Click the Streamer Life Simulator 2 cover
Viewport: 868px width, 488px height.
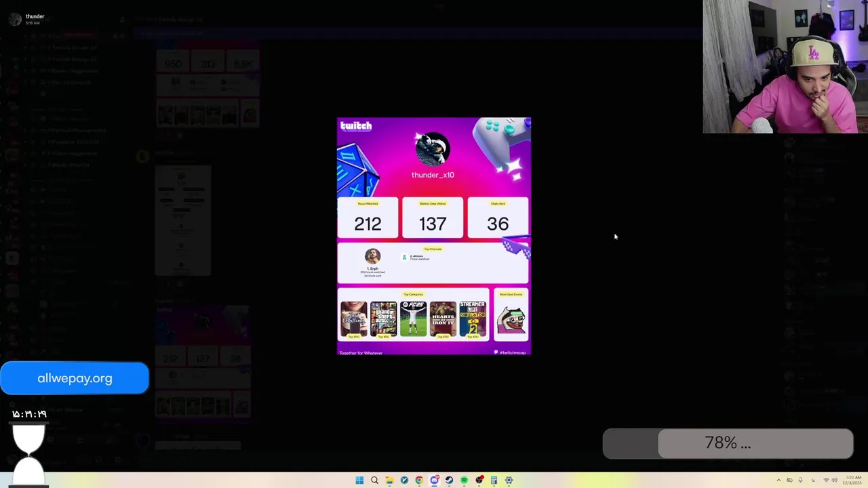[x=473, y=319]
